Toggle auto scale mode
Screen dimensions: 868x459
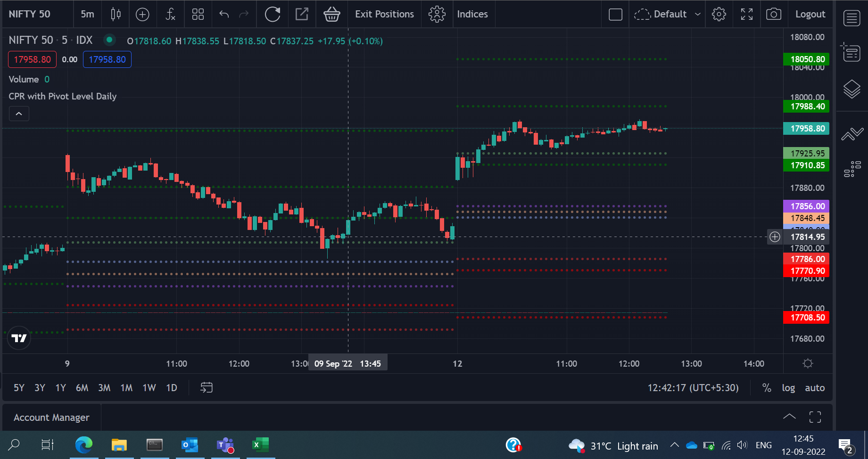815,388
